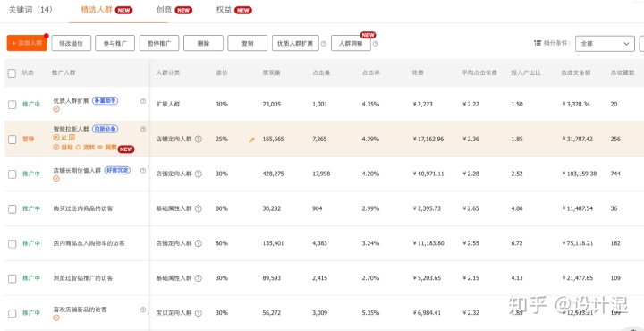Click the 店内商品放入购物车的访客 name
This screenshot has height=331, width=644.
[89, 243]
